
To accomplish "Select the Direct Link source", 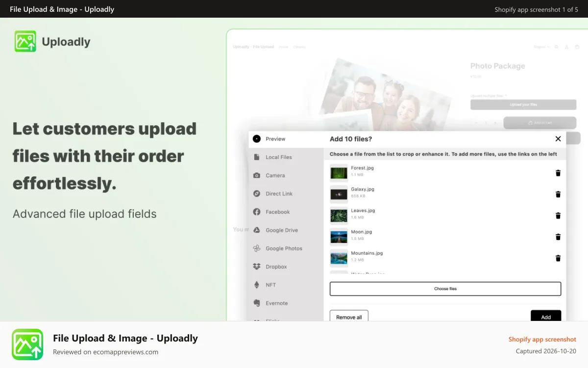I will click(x=286, y=193).
